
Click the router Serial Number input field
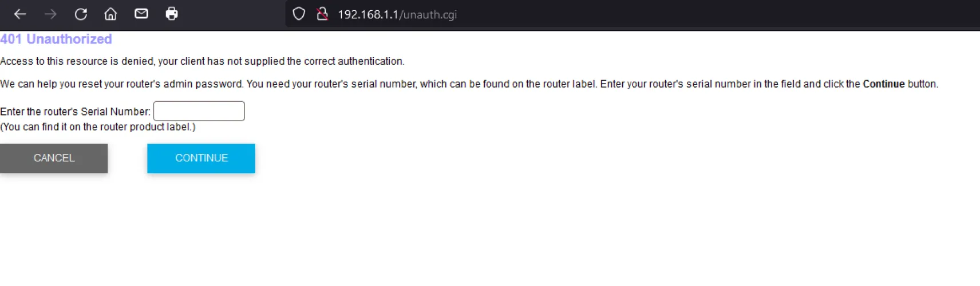(x=199, y=111)
